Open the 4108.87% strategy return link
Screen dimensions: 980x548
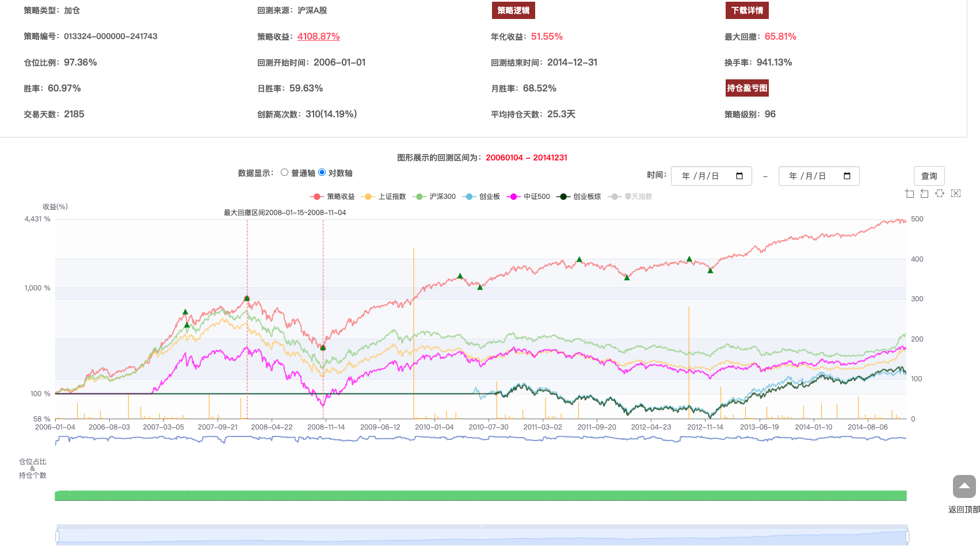pyautogui.click(x=318, y=36)
